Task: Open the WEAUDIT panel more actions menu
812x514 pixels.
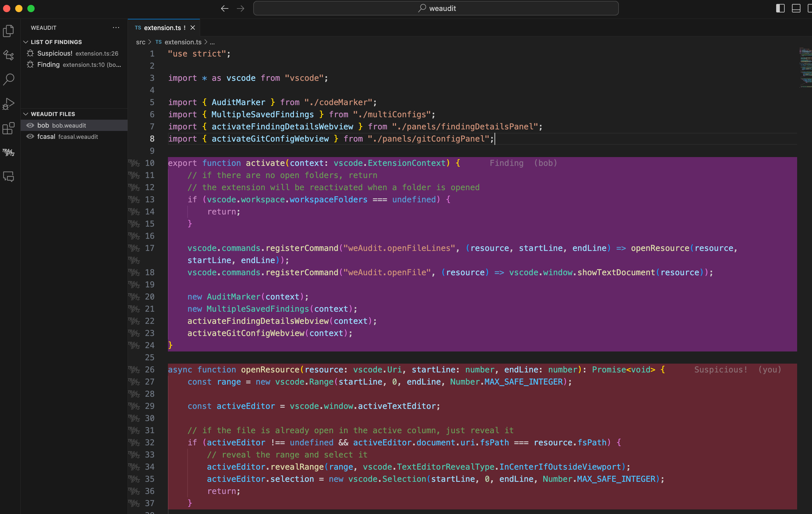Action: (116, 28)
